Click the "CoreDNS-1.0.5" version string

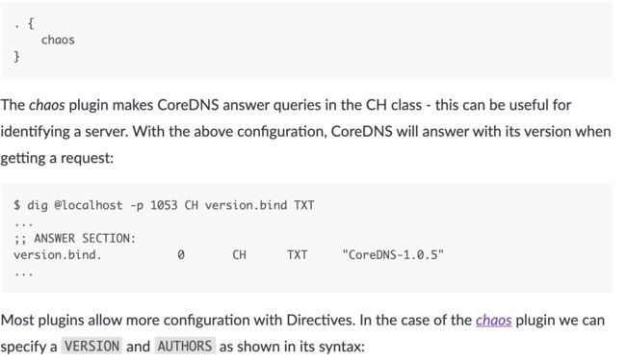coord(393,254)
